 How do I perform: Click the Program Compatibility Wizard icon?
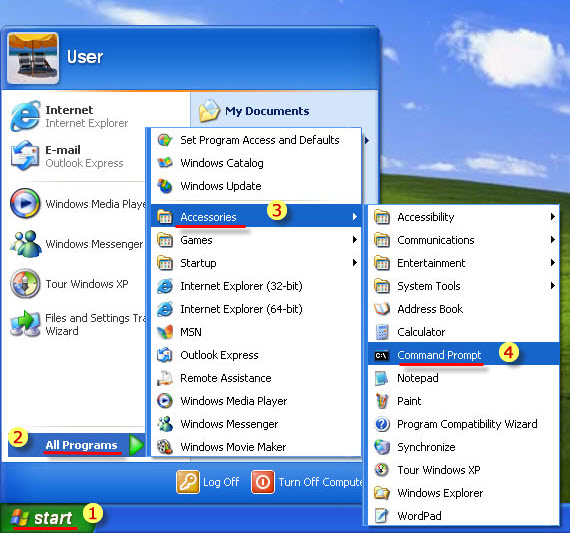point(382,424)
